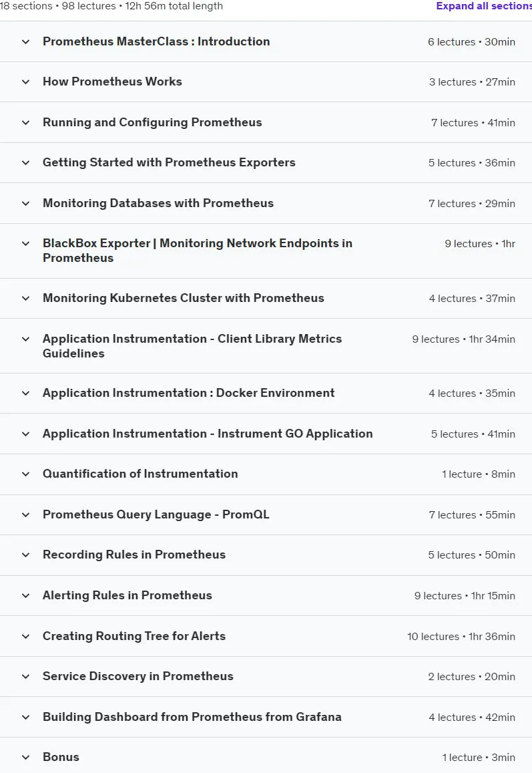
Task: Expand chevron for Quantification of Instrumentation
Action: click(x=25, y=474)
